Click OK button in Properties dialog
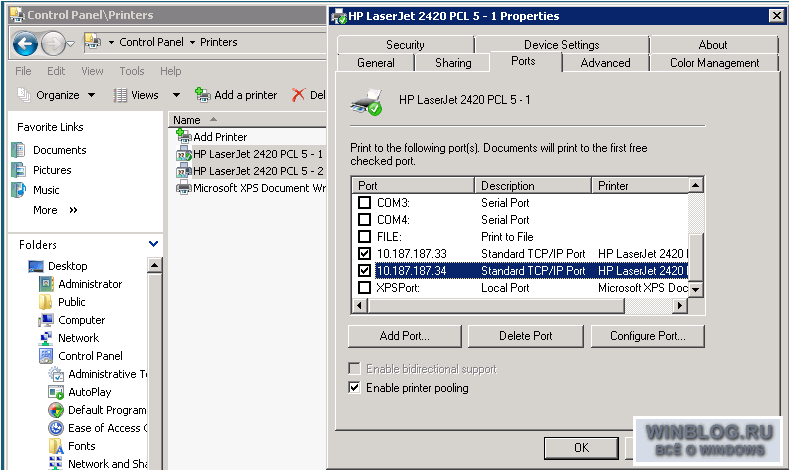Viewport: 790px width, 473px height. (581, 448)
